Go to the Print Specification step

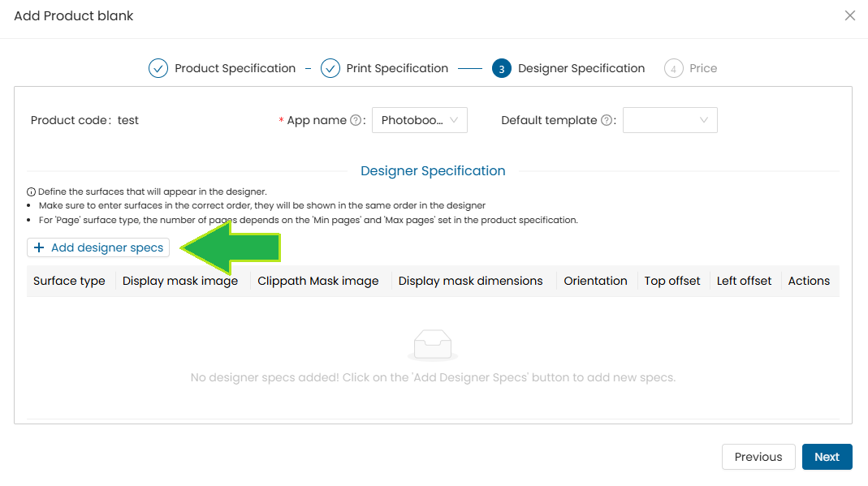point(397,68)
